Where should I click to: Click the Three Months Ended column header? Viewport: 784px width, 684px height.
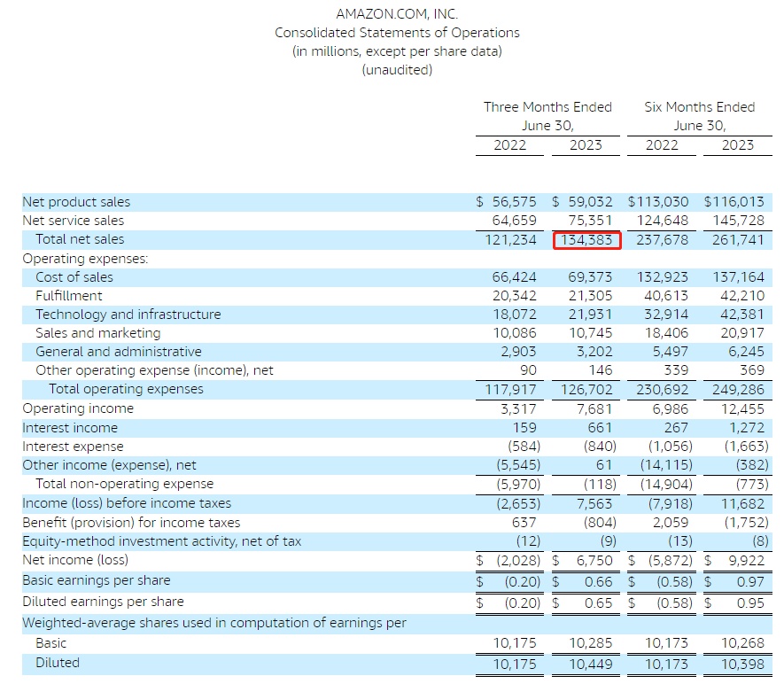click(x=547, y=107)
